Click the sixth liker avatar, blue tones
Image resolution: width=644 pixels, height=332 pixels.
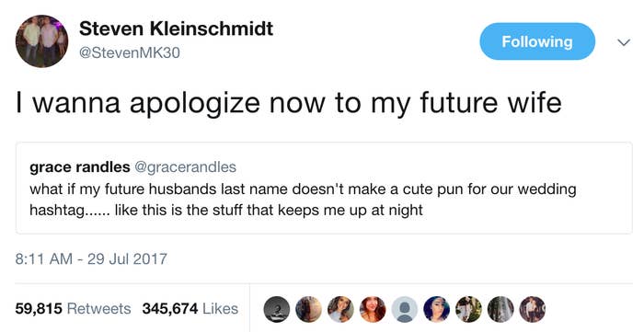[437, 309]
